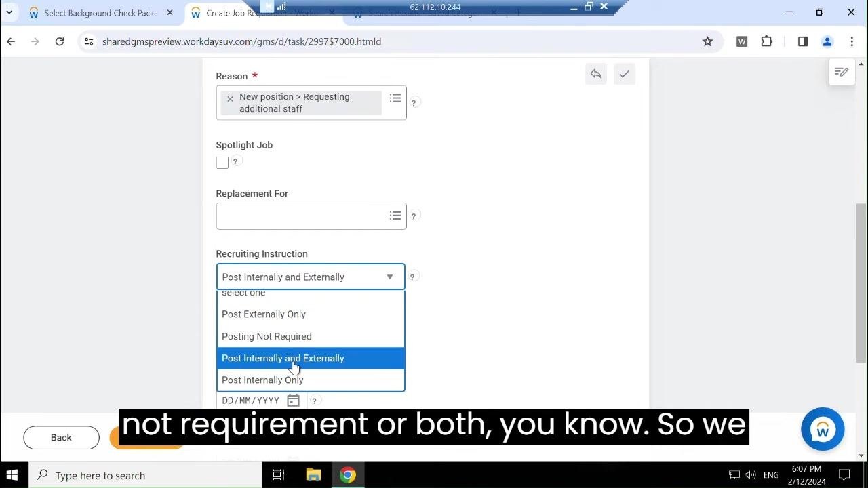Choose Post Internally and Externally option
Viewport: 868px width, 488px height.
(311, 358)
